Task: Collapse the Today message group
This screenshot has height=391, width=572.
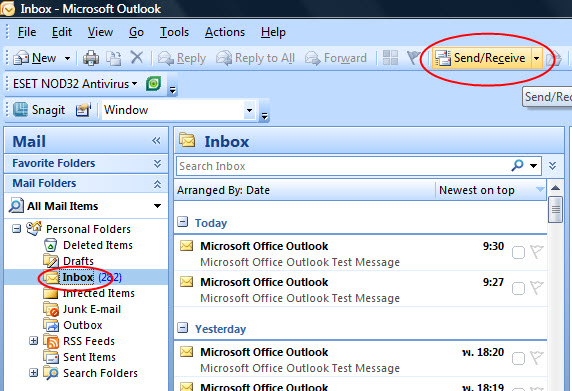Action: coord(182,222)
